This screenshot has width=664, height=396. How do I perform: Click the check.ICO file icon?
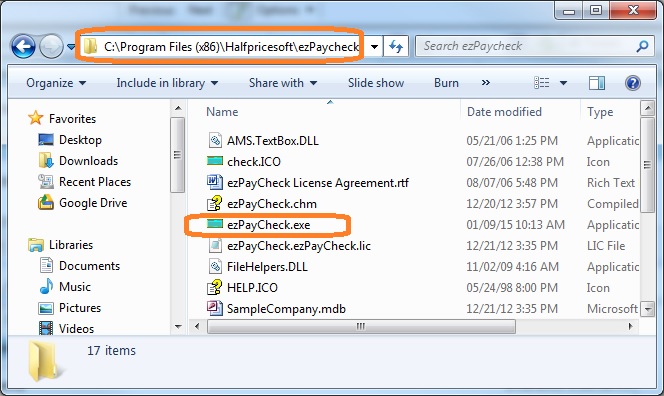(215, 161)
